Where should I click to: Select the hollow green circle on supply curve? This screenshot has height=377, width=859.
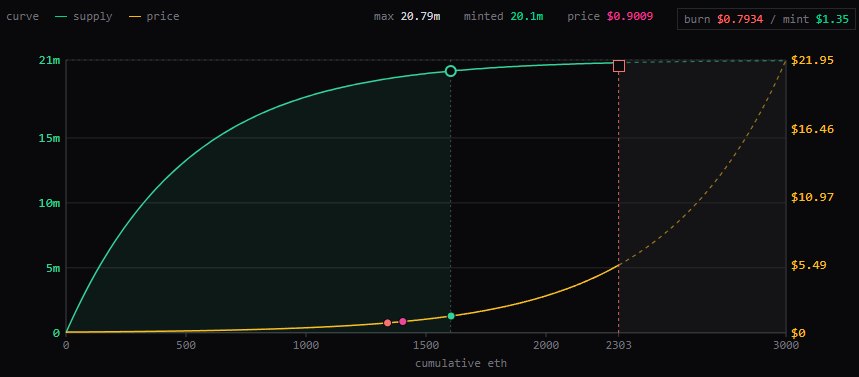pyautogui.click(x=450, y=71)
